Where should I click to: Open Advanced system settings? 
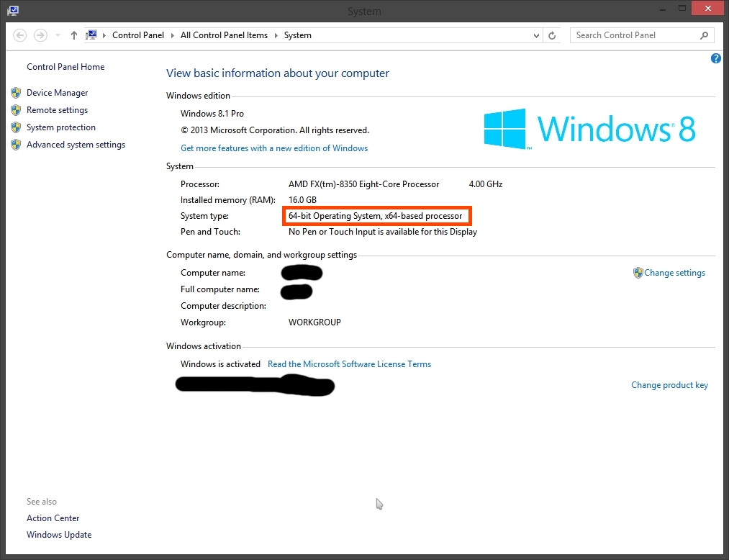click(76, 145)
